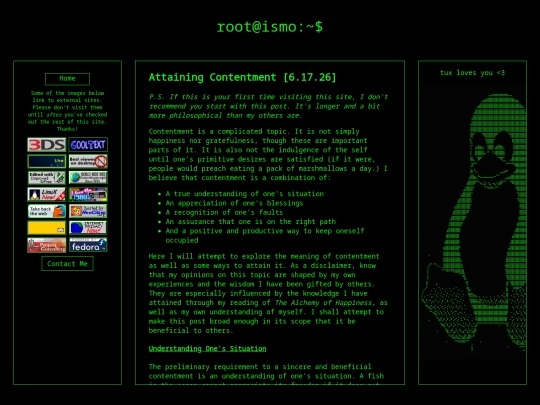Click the 'Some of the images below' sidebar notice

[68, 111]
